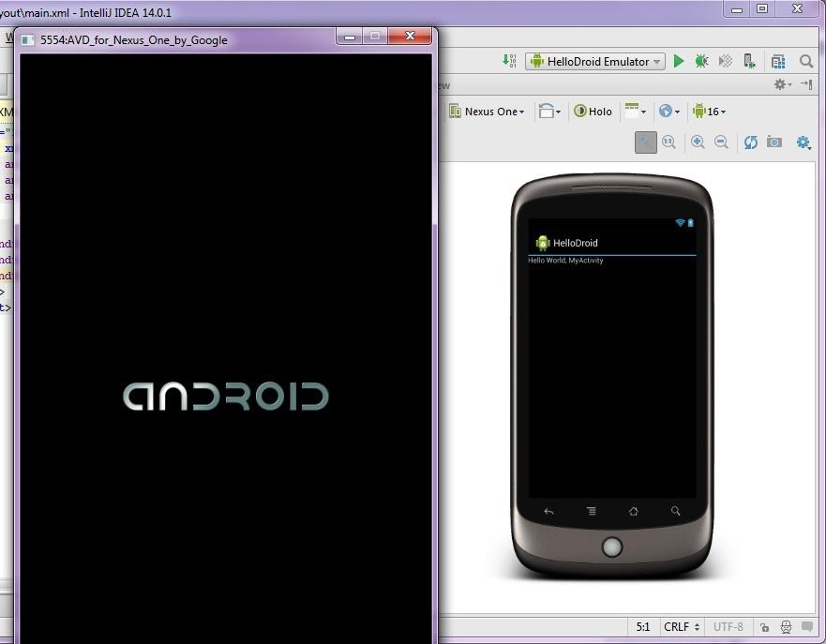Click the notifications speech bubble icon

pyautogui.click(x=807, y=626)
